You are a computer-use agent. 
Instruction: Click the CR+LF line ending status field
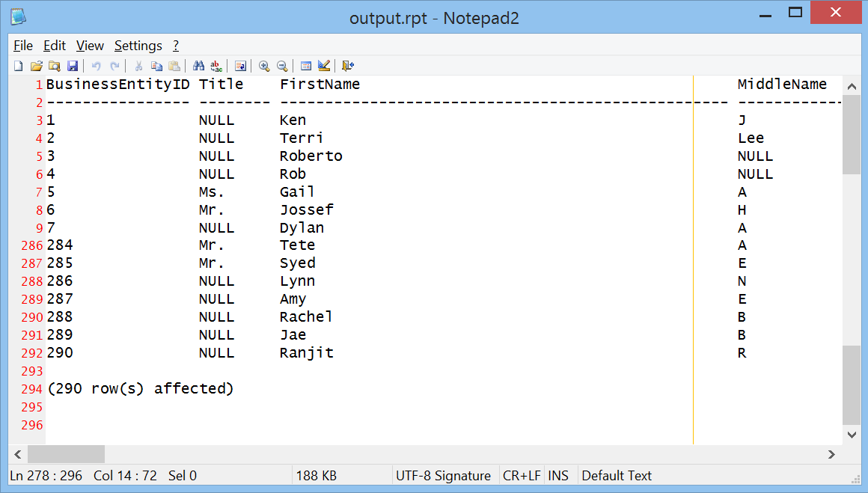[522, 476]
